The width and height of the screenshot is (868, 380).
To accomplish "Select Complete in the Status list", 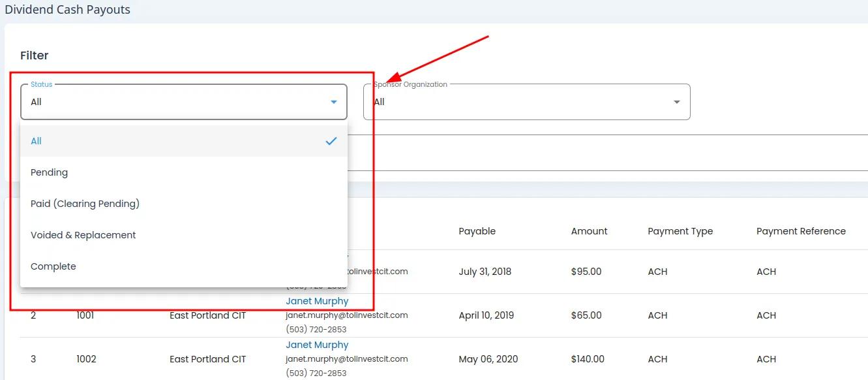I will pyautogui.click(x=53, y=266).
